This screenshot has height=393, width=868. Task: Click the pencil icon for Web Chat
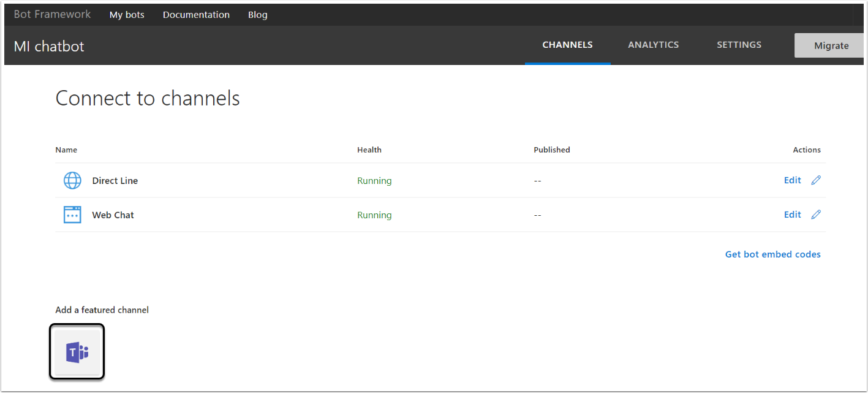pyautogui.click(x=816, y=215)
